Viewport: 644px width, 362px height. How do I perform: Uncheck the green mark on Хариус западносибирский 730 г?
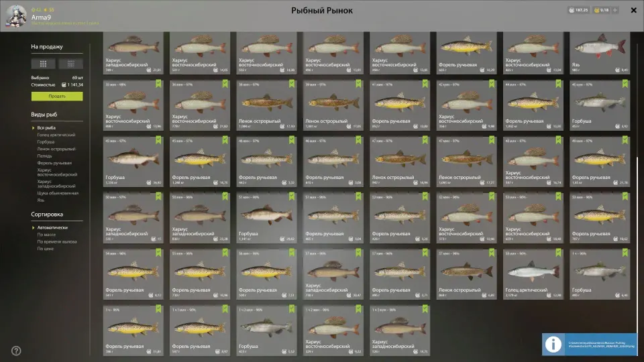tap(358, 253)
